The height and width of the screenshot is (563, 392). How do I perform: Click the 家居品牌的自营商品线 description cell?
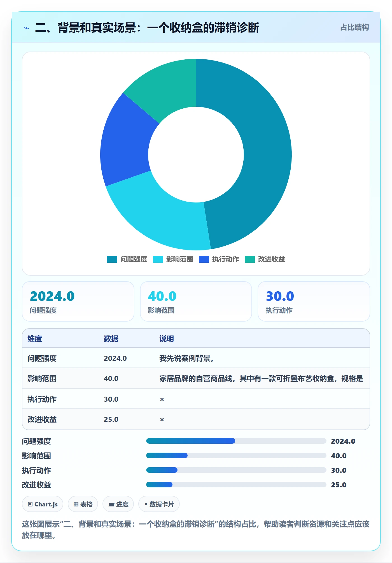click(261, 378)
